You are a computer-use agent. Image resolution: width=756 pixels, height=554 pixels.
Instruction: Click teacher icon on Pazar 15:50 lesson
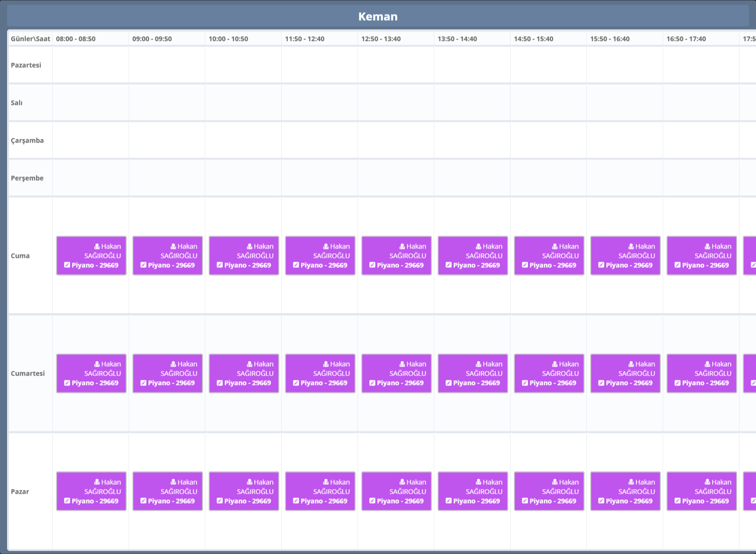(x=631, y=482)
